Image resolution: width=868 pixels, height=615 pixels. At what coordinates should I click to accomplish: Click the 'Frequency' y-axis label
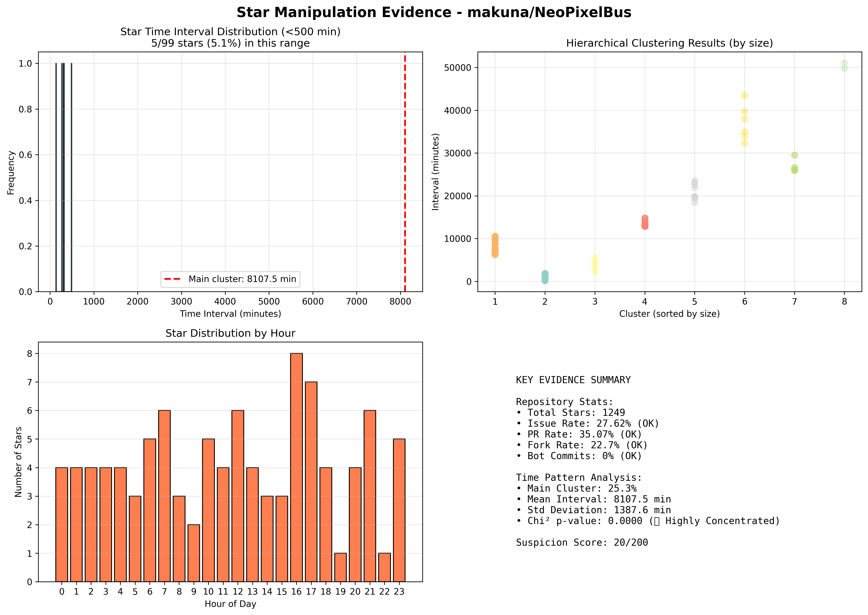pyautogui.click(x=11, y=173)
